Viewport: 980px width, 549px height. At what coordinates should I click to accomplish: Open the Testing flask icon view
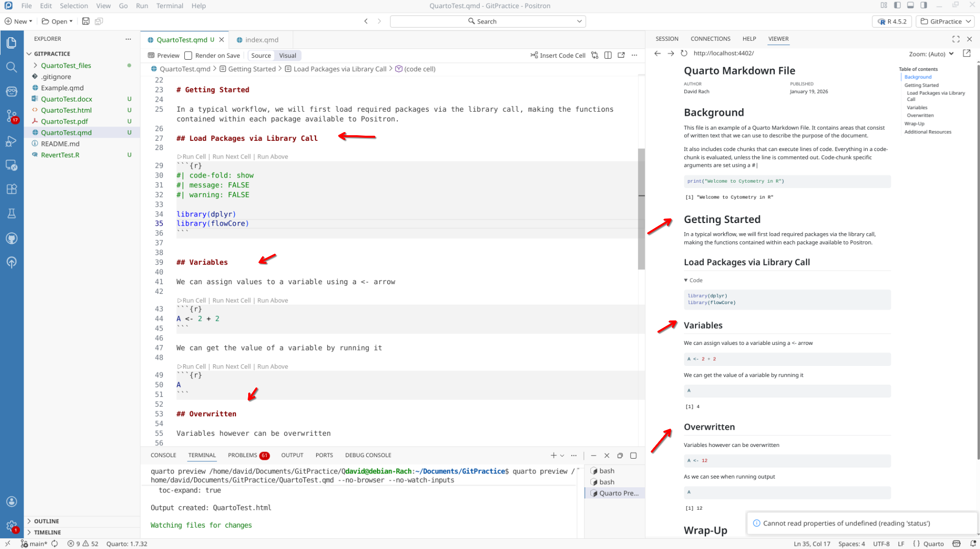click(x=11, y=214)
